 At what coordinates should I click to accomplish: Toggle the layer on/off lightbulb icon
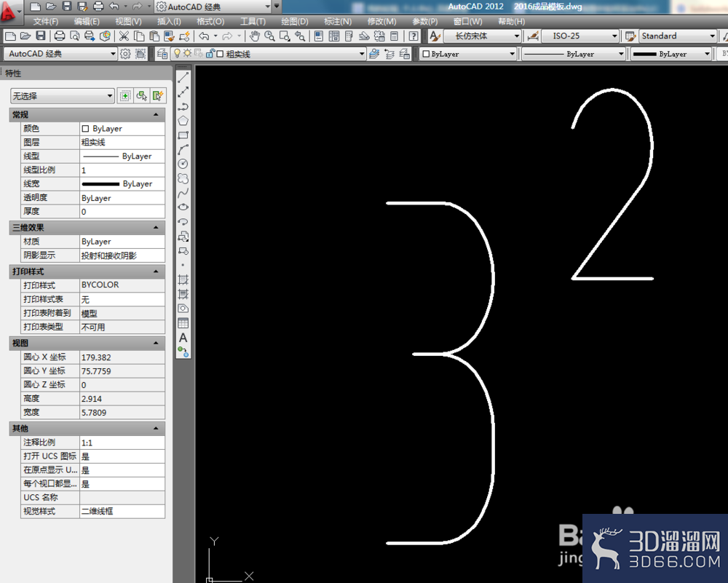click(x=177, y=53)
